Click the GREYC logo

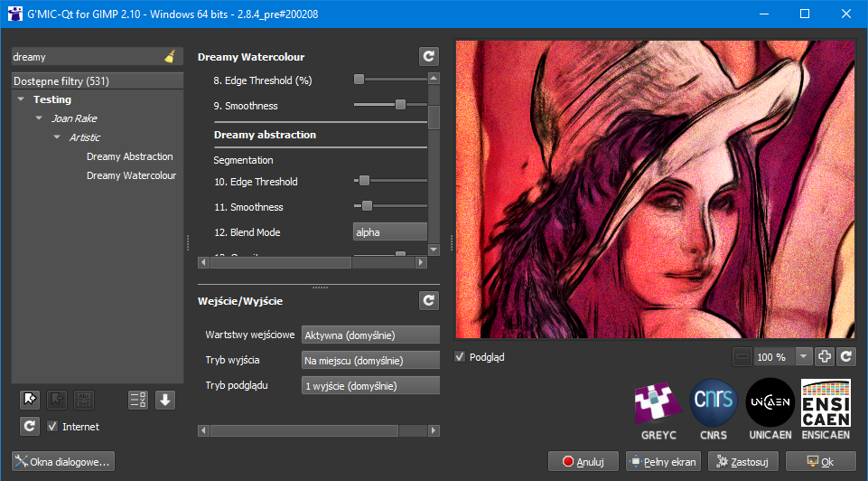point(658,410)
